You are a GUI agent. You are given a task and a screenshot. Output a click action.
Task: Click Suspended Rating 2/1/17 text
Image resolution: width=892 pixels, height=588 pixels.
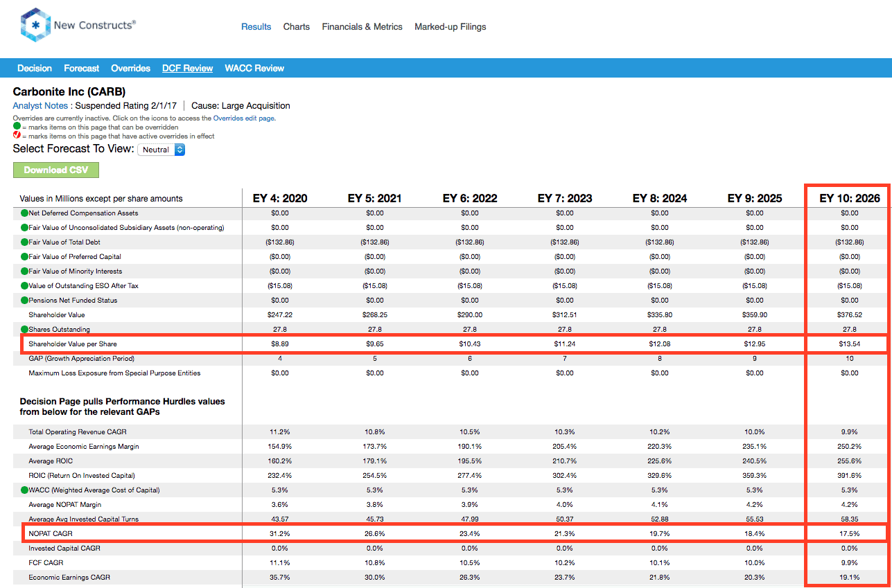125,106
